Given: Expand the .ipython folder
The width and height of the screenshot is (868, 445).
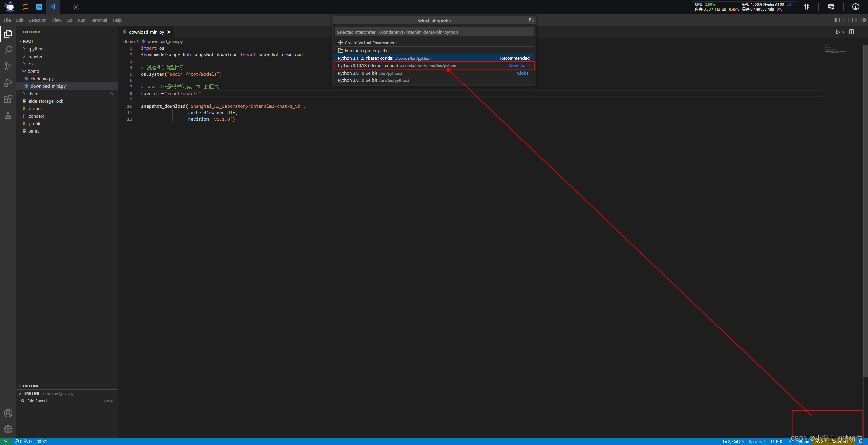Looking at the screenshot, I should [x=67, y=49].
